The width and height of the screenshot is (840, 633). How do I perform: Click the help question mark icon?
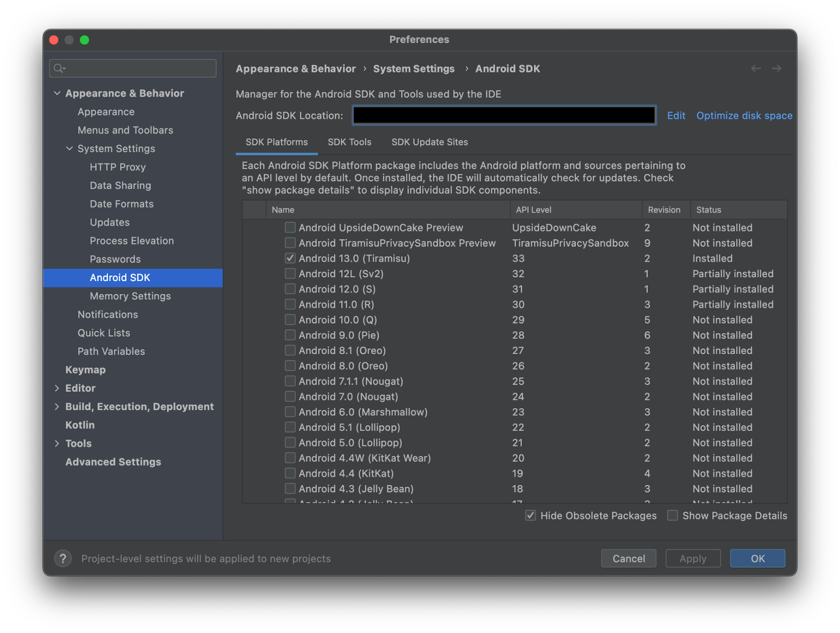(x=62, y=558)
